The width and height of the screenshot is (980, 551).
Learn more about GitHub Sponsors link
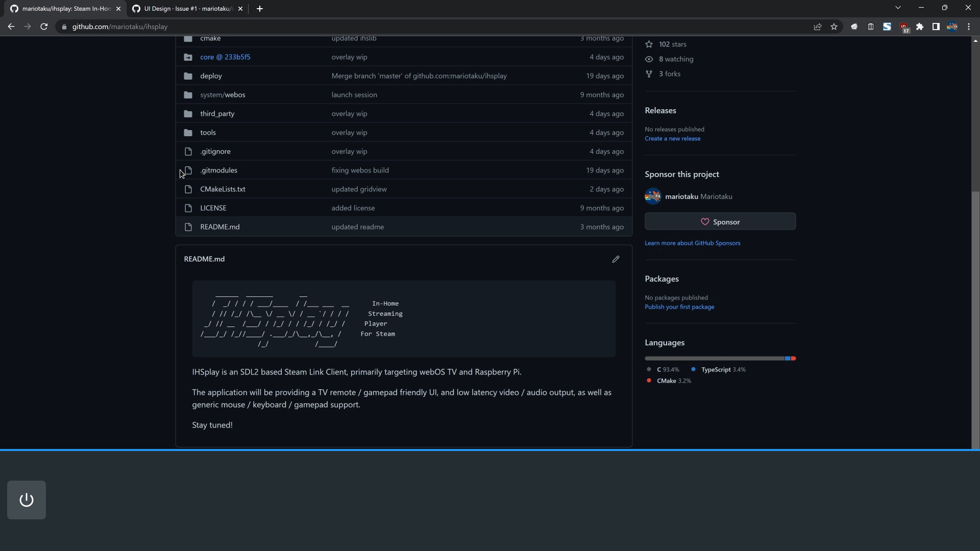(x=693, y=243)
